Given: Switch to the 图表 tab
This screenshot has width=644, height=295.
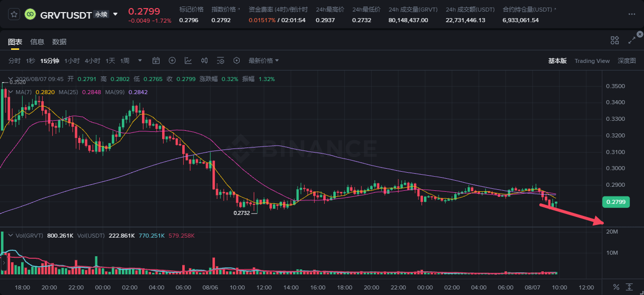Looking at the screenshot, I should [15, 42].
